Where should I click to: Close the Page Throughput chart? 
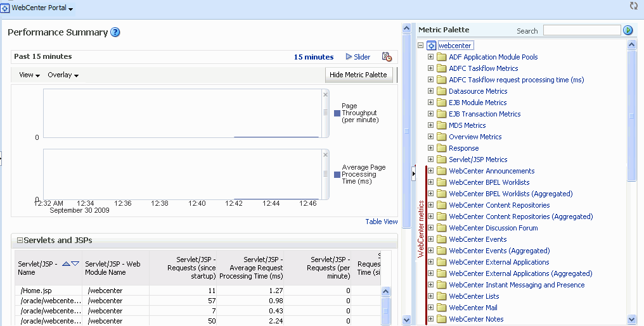pyautogui.click(x=325, y=95)
